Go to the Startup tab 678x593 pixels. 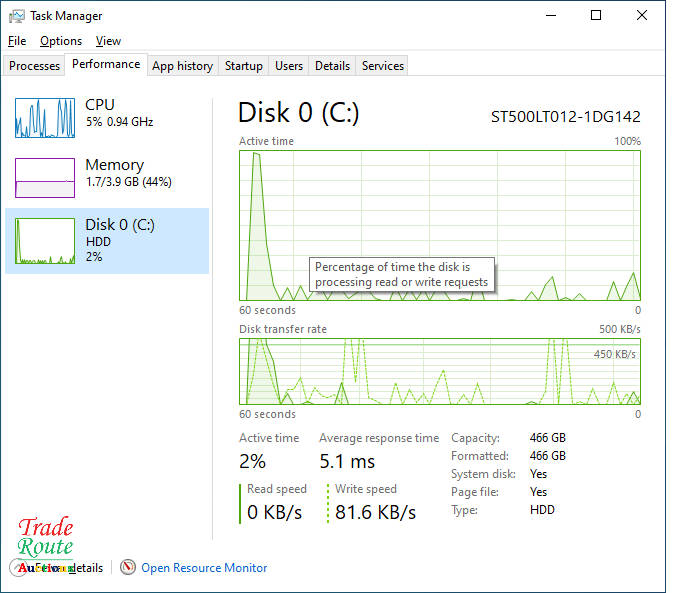click(243, 66)
